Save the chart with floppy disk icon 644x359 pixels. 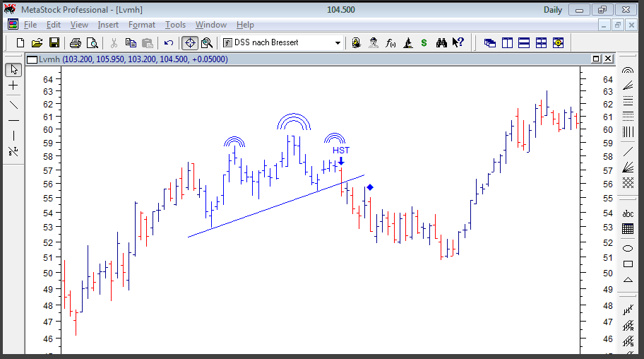pos(54,43)
